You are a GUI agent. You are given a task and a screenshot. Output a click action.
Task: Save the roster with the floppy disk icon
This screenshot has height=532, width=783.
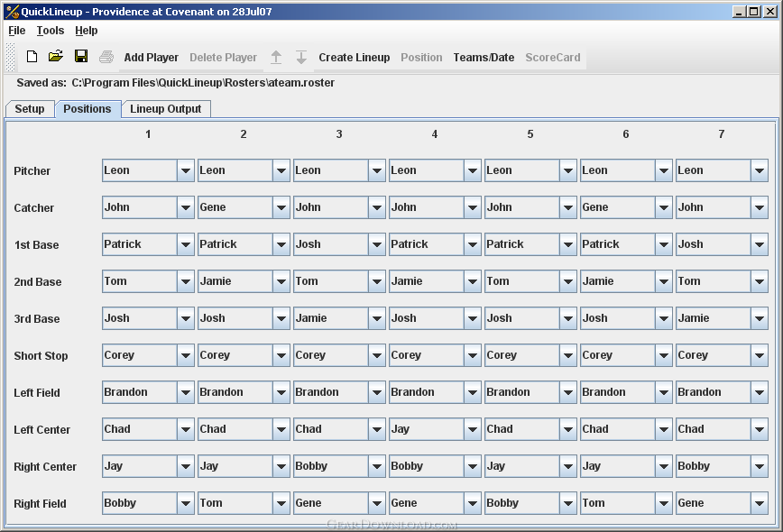(81, 57)
